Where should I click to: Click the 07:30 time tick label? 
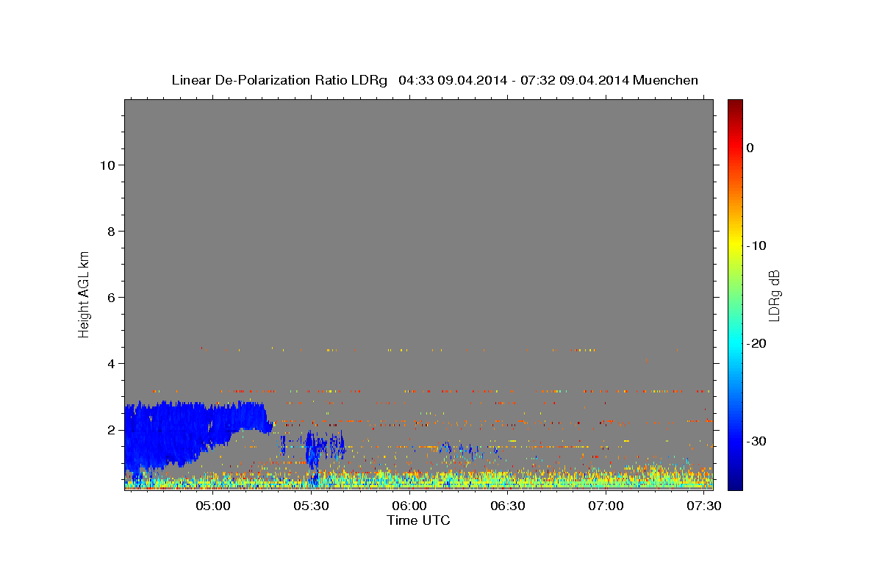tap(703, 506)
